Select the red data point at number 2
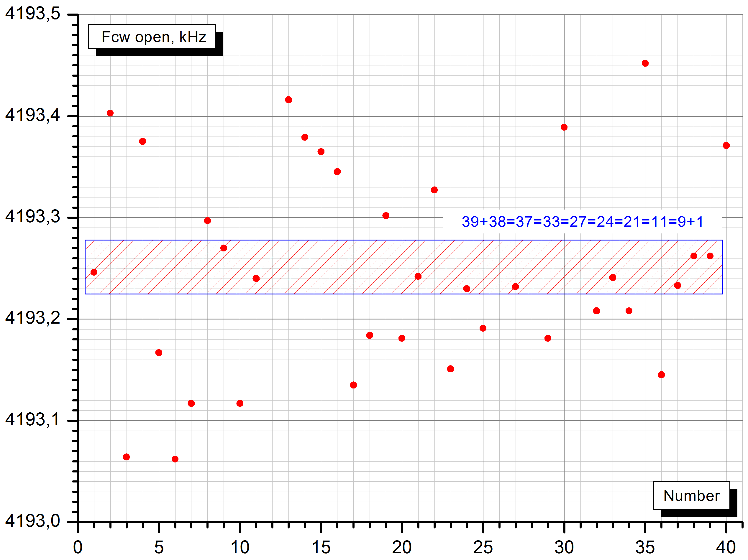The height and width of the screenshot is (560, 748). pyautogui.click(x=110, y=113)
